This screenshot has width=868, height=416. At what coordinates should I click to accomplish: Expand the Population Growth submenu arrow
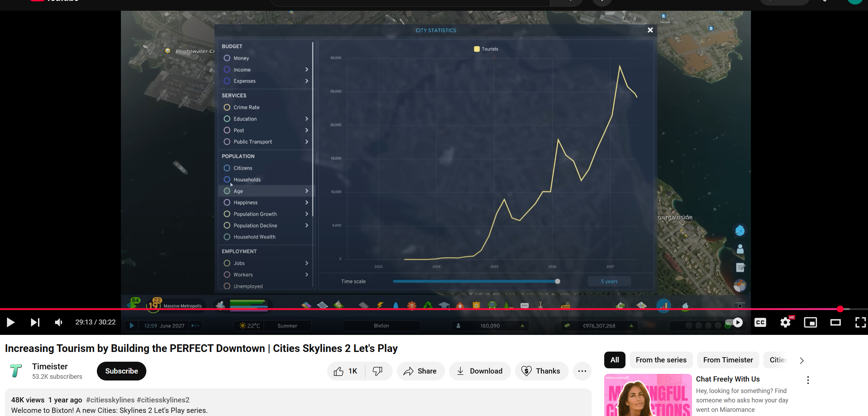(307, 214)
